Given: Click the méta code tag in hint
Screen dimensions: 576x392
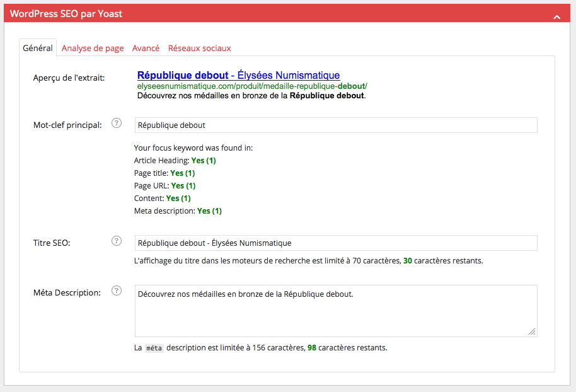Looking at the screenshot, I should pyautogui.click(x=154, y=348).
